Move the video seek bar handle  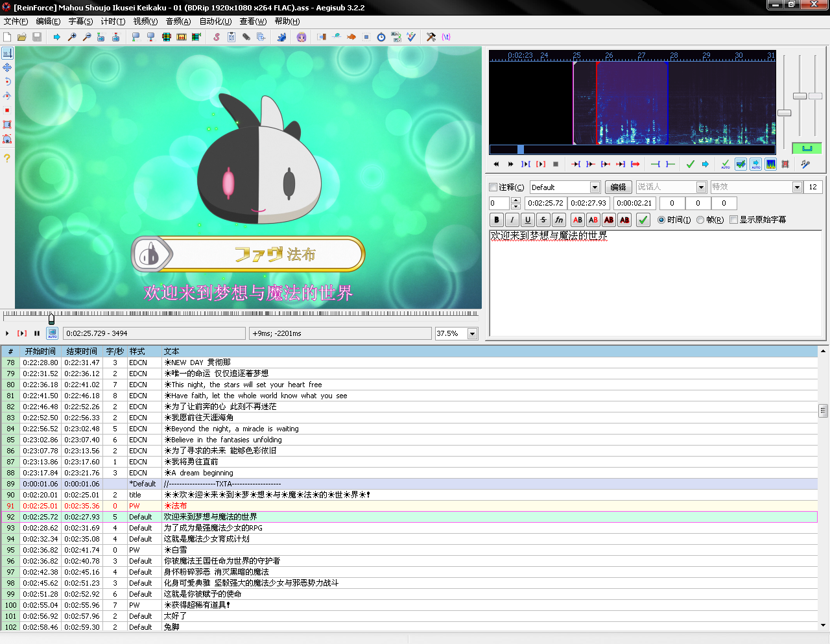click(51, 318)
